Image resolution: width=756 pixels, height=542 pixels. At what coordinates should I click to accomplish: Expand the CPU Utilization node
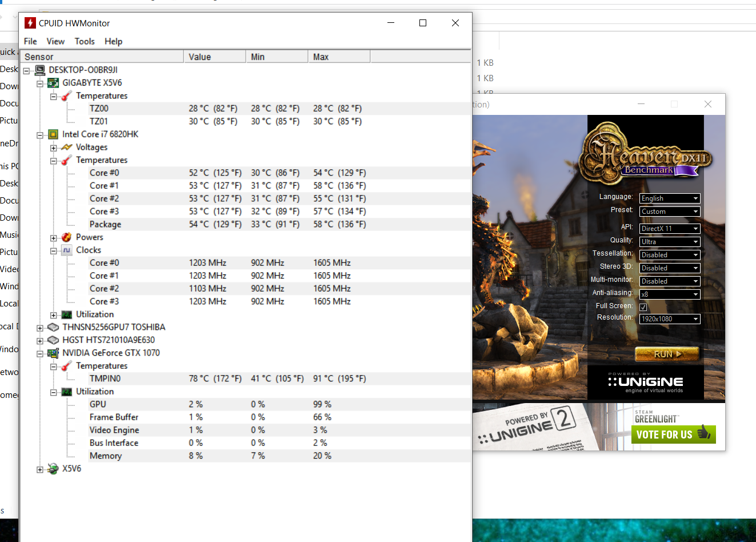pyautogui.click(x=54, y=316)
